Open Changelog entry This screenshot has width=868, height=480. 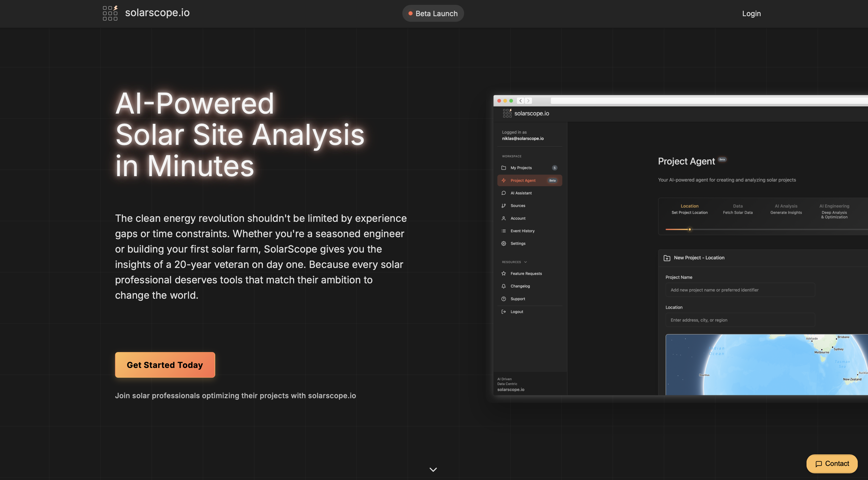click(530, 286)
